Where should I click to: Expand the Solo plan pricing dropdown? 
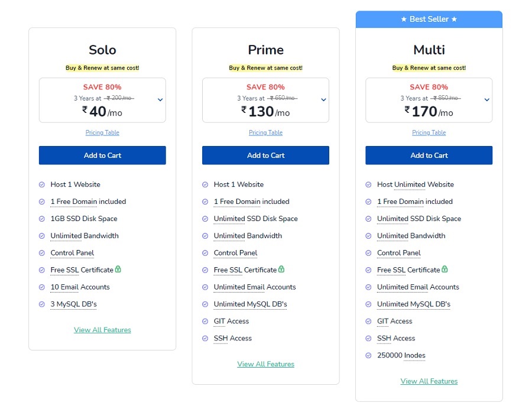click(160, 100)
